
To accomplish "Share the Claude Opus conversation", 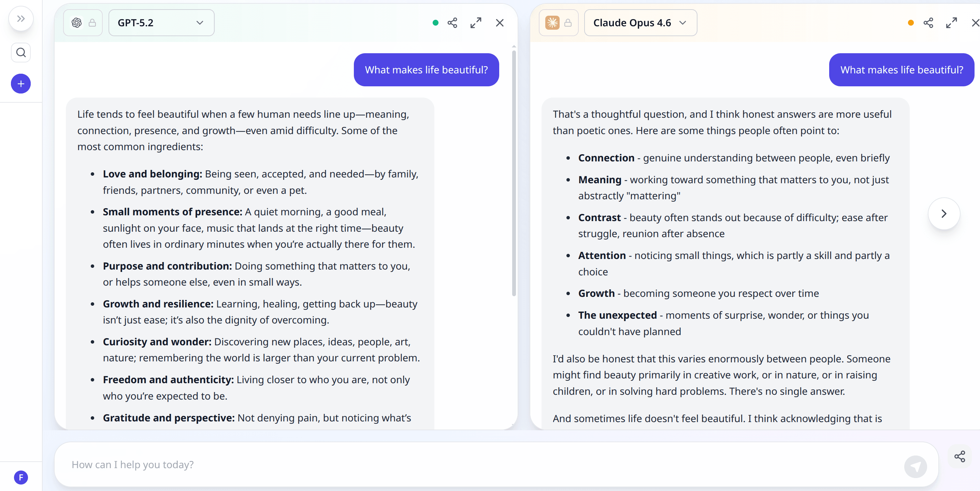I will click(x=928, y=23).
